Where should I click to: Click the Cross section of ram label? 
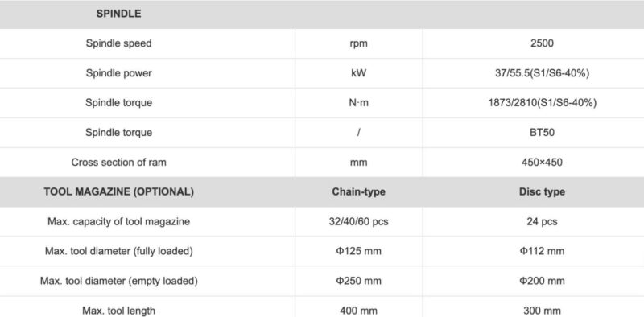tap(118, 163)
